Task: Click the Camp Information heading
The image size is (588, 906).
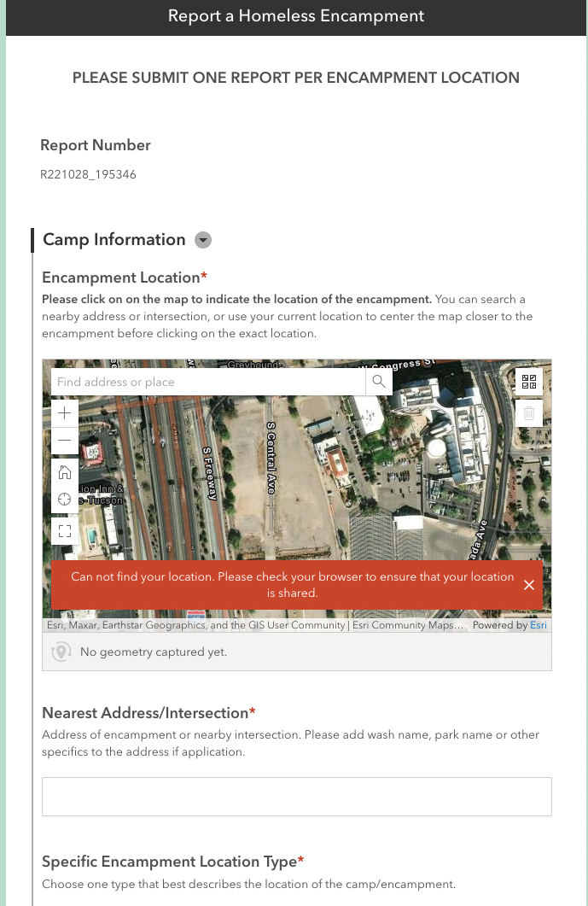Action: [114, 240]
